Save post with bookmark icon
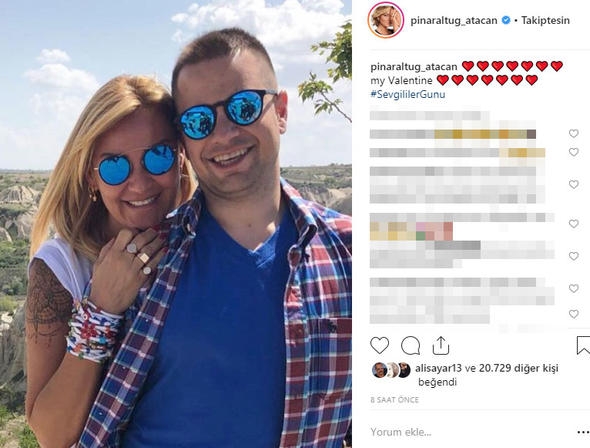Viewport: 590px width, 448px height. click(x=583, y=345)
